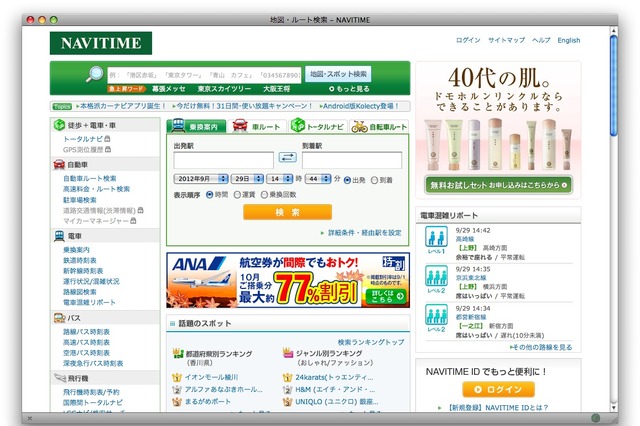Switch to the 車ルート tab
Screen dimensions: 640x426
pos(258,126)
